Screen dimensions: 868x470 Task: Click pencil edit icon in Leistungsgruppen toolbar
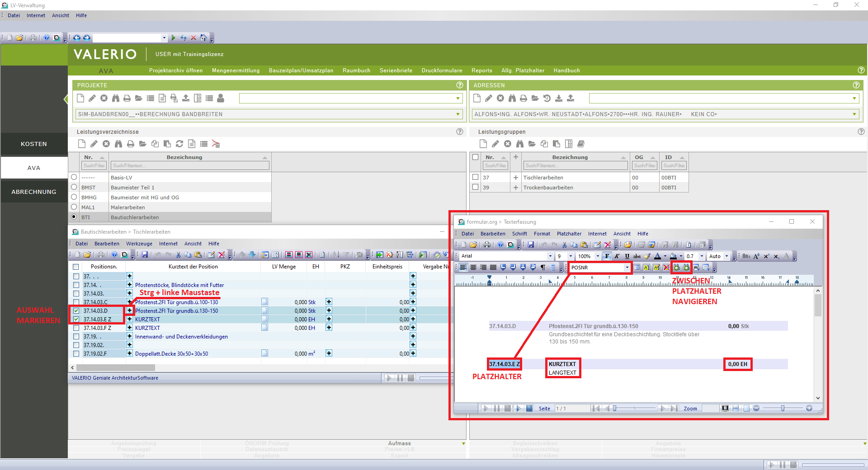click(495, 144)
